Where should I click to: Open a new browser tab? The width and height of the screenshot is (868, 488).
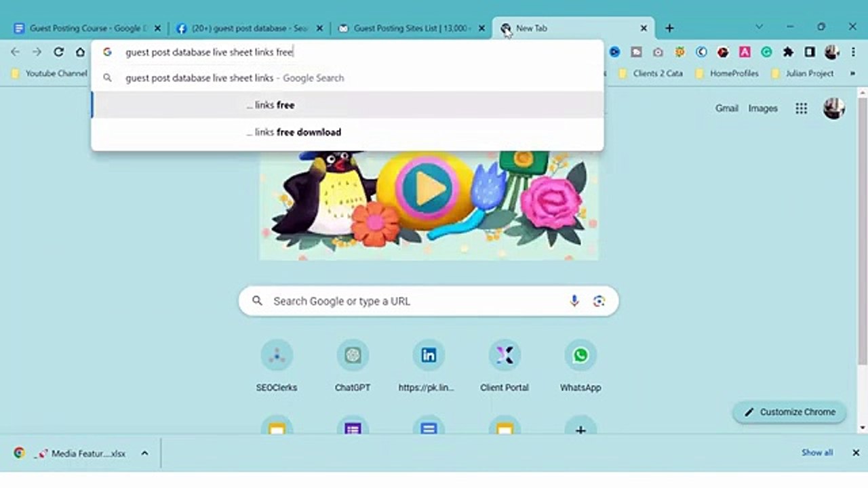click(669, 28)
